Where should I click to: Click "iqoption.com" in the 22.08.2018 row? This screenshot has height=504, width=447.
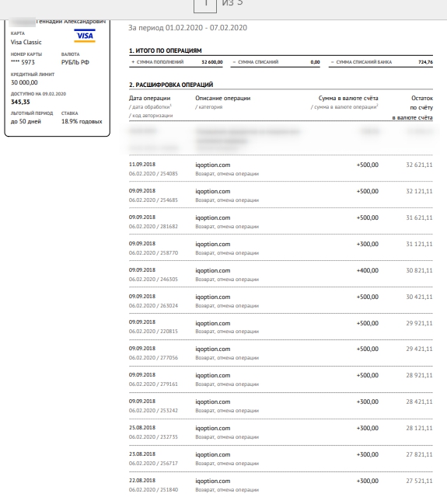(x=213, y=481)
